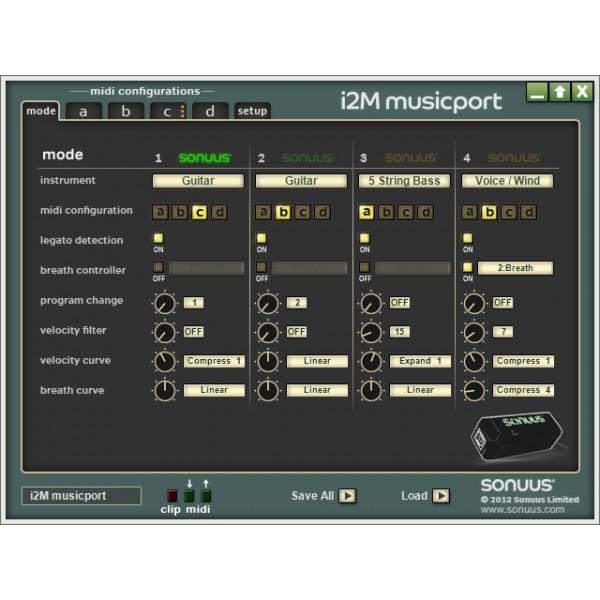
Task: Select midi configuration b for mode 3
Action: (386, 212)
